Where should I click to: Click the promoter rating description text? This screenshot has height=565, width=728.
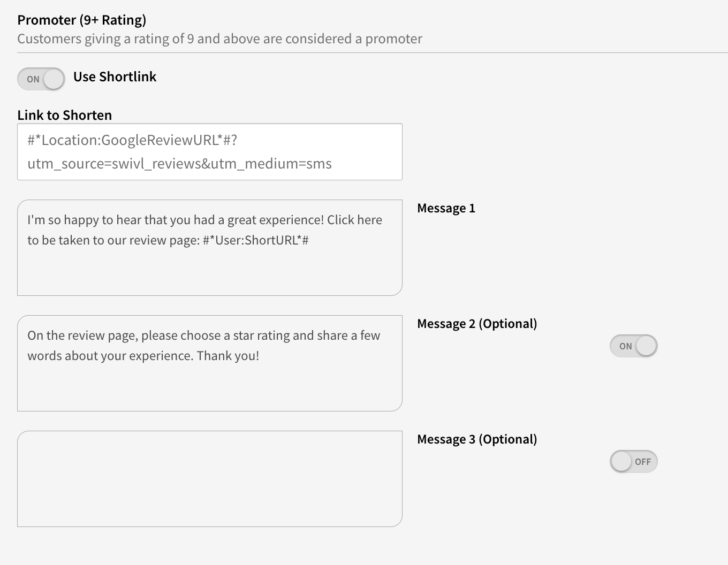click(x=219, y=39)
